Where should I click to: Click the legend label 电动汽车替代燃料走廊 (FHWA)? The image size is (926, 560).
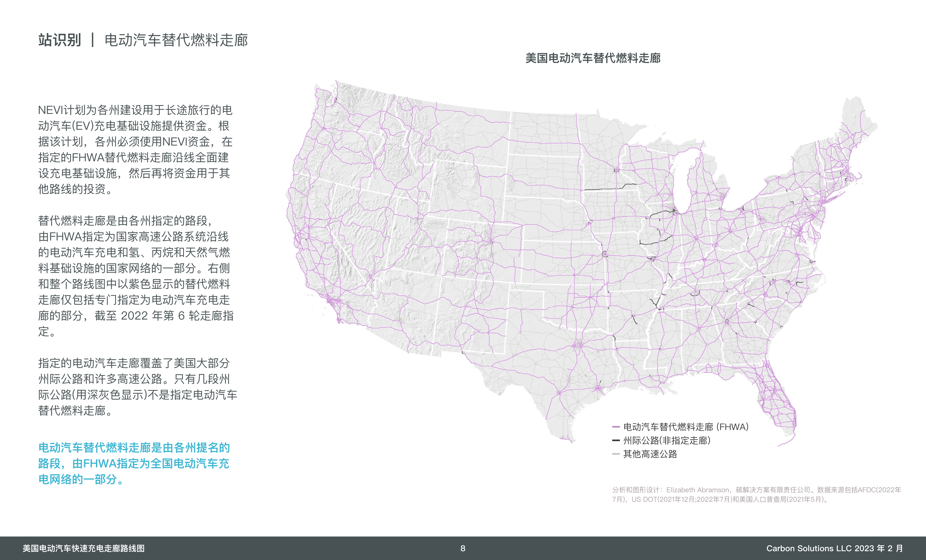[x=686, y=427]
